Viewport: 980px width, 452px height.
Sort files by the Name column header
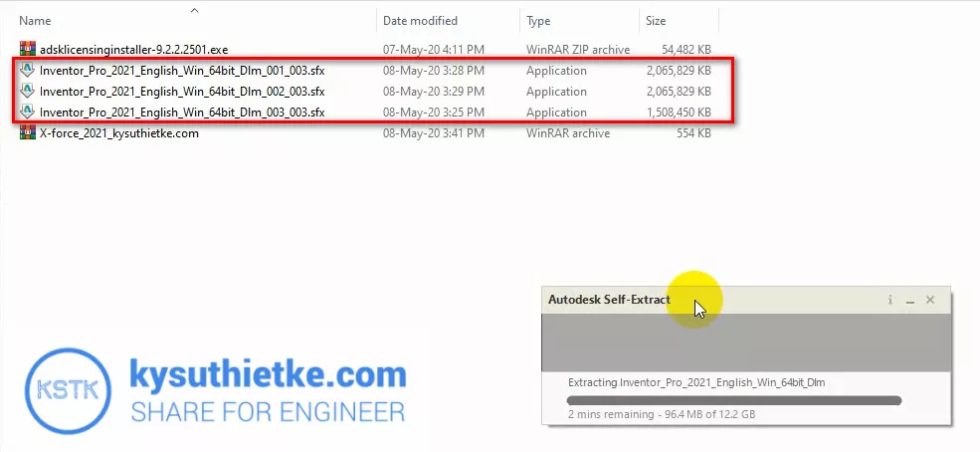click(x=35, y=21)
